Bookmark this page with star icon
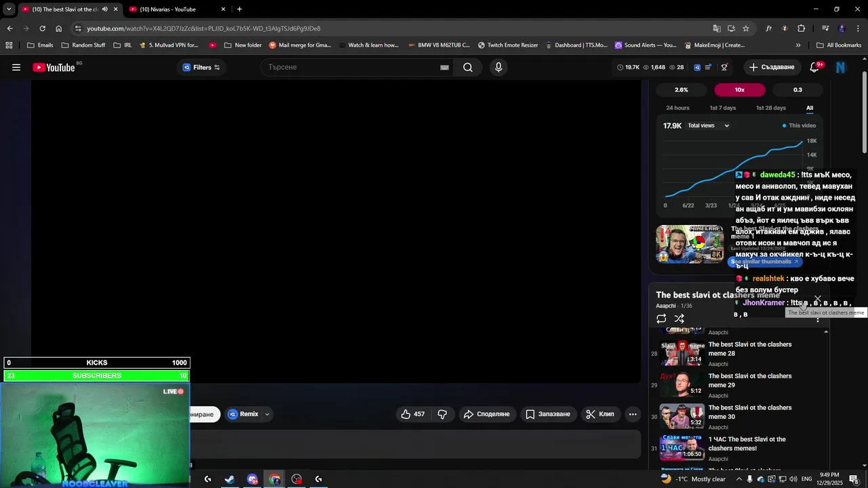 pyautogui.click(x=746, y=28)
